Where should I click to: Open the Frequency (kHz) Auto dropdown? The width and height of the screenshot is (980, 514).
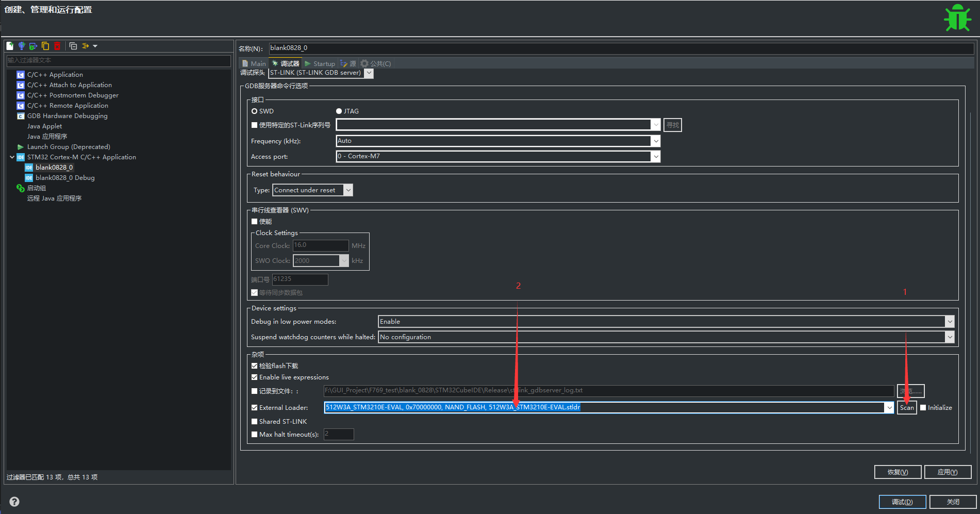point(655,141)
